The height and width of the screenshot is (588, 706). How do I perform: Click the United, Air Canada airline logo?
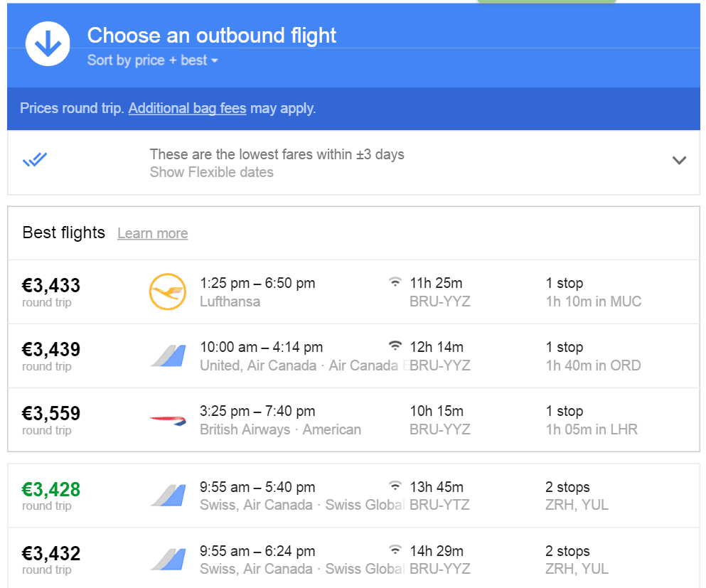168,356
